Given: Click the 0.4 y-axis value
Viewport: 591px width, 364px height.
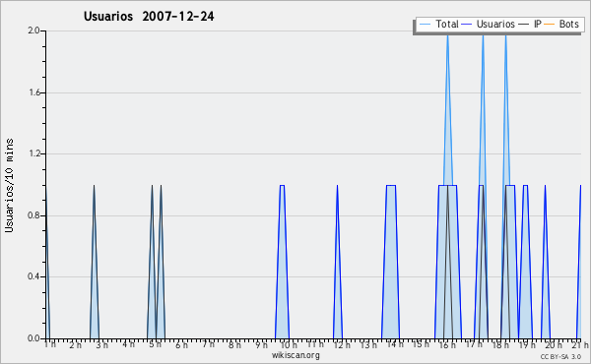Looking at the screenshot, I should (x=33, y=277).
